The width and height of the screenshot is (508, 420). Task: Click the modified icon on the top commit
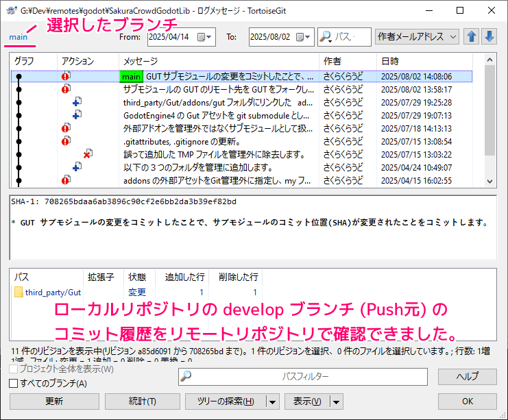click(x=66, y=77)
